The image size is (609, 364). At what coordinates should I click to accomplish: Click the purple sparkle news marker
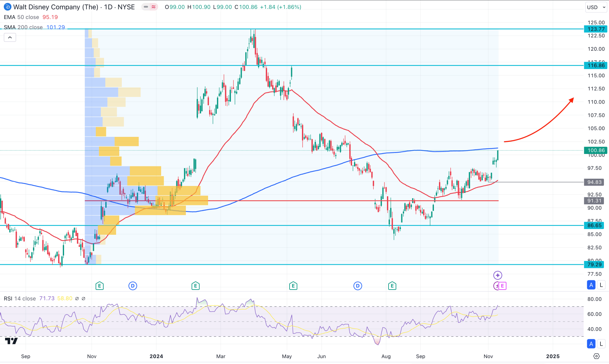(x=498, y=275)
